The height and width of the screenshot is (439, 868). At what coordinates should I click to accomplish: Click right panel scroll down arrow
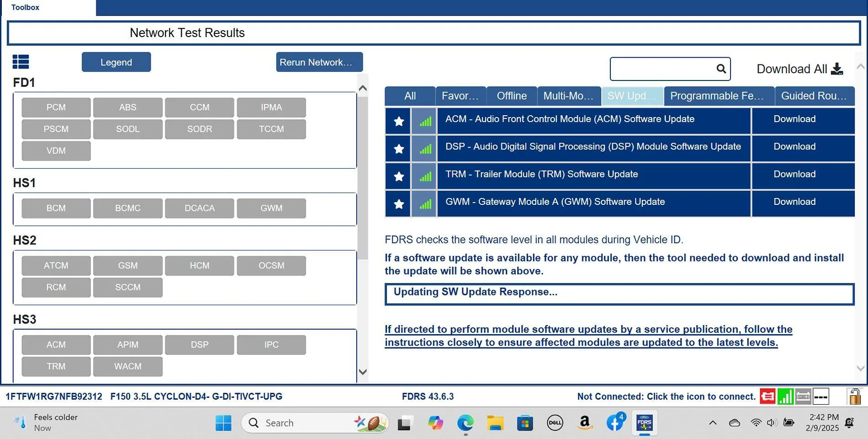coord(861,368)
